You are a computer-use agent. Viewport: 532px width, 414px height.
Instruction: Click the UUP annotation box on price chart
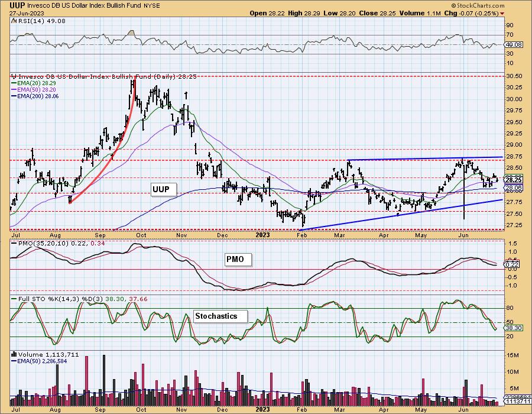tap(164, 189)
